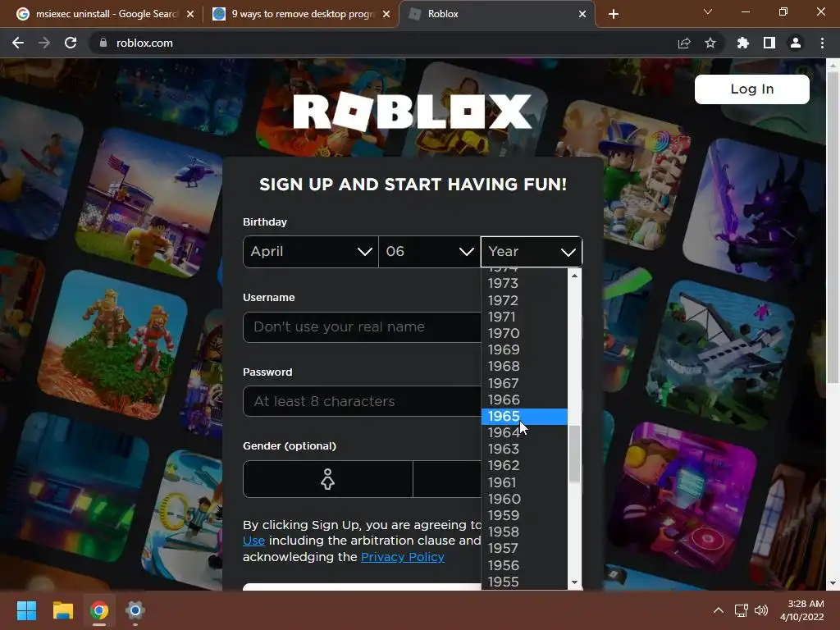Open the network icon in the system tray
Image resolution: width=840 pixels, height=630 pixels.
pyautogui.click(x=742, y=610)
